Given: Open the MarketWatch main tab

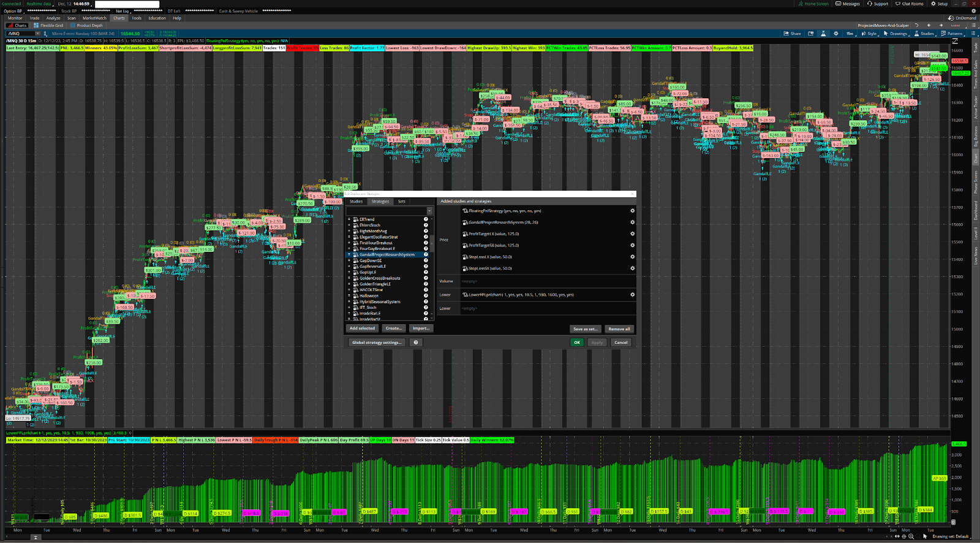Looking at the screenshot, I should click(x=94, y=18).
